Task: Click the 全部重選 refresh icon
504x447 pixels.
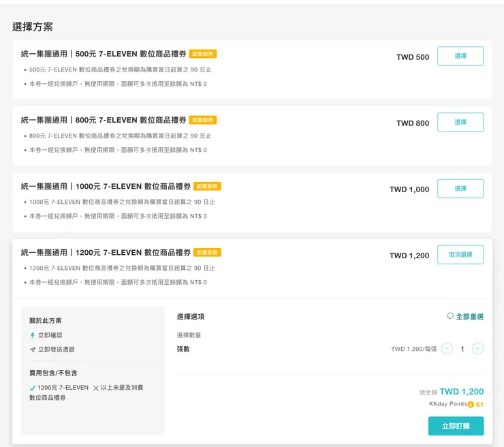Action: 450,316
